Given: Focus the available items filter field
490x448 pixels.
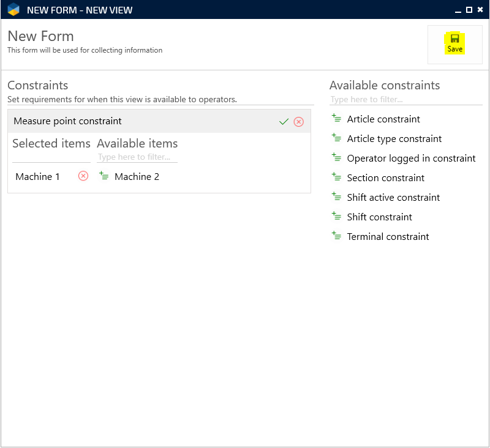Looking at the screenshot, I should click(137, 157).
